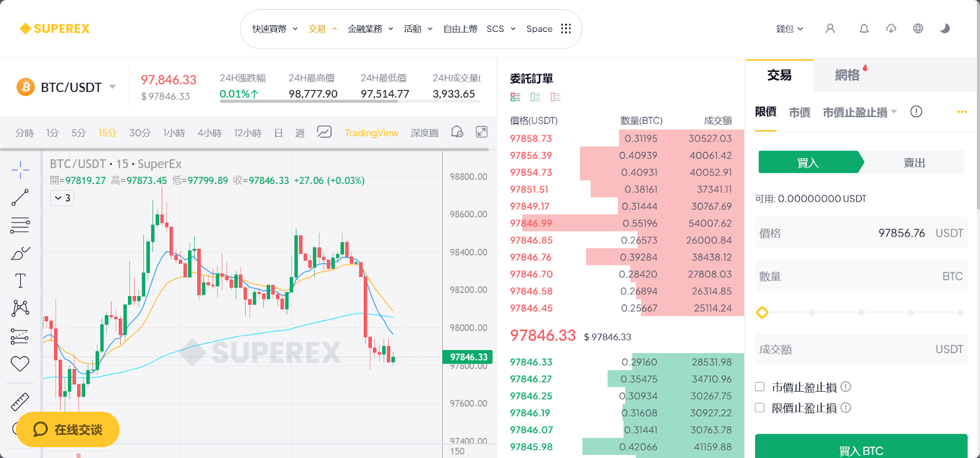Open the apps grid menu icon
The image size is (980, 458).
coord(566,29)
